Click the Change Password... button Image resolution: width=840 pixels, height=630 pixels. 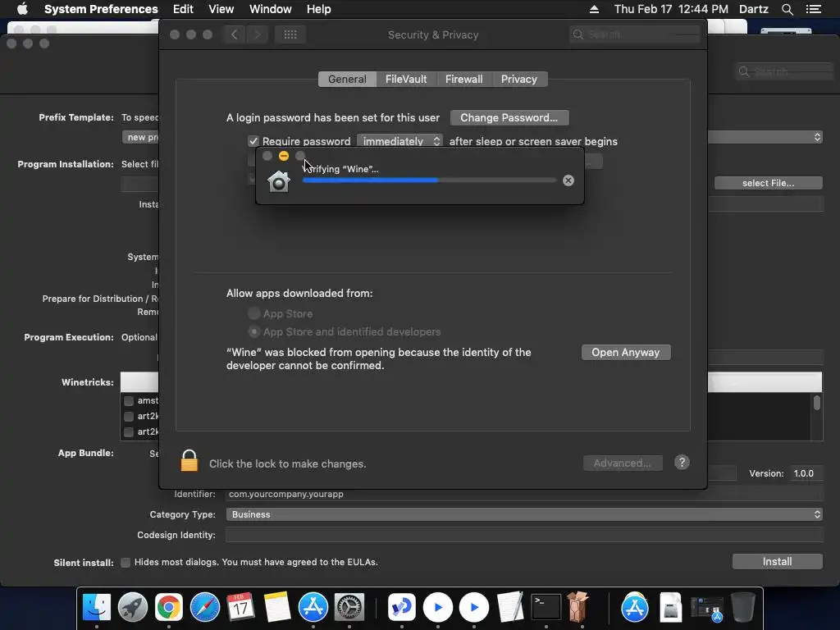tap(509, 117)
